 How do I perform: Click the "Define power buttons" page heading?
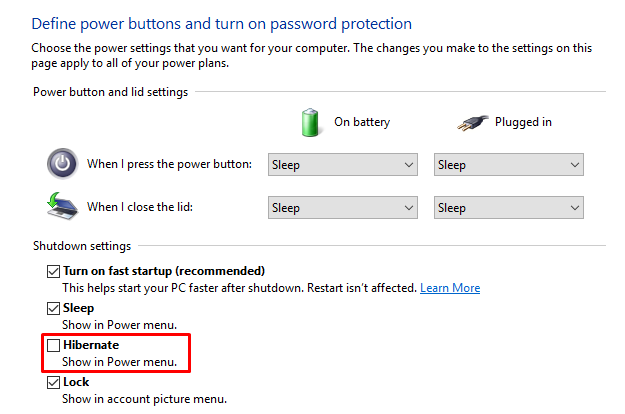tap(222, 22)
